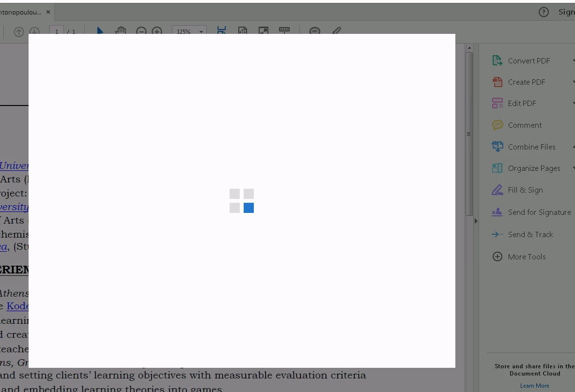The width and height of the screenshot is (575, 392).
Task: Open More Tools plus icon
Action: 497,257
